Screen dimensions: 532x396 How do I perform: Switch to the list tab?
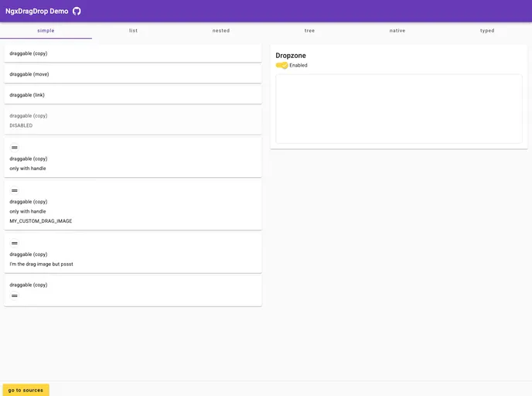pos(133,30)
